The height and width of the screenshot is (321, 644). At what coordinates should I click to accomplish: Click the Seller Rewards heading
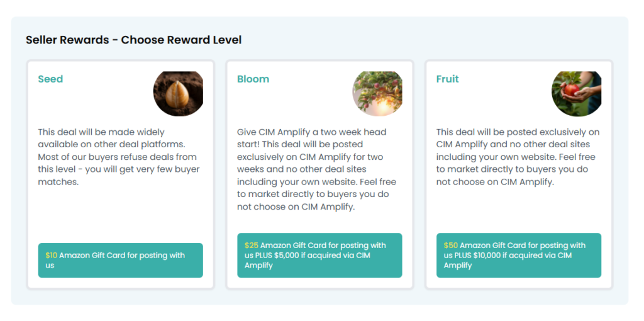tap(133, 40)
